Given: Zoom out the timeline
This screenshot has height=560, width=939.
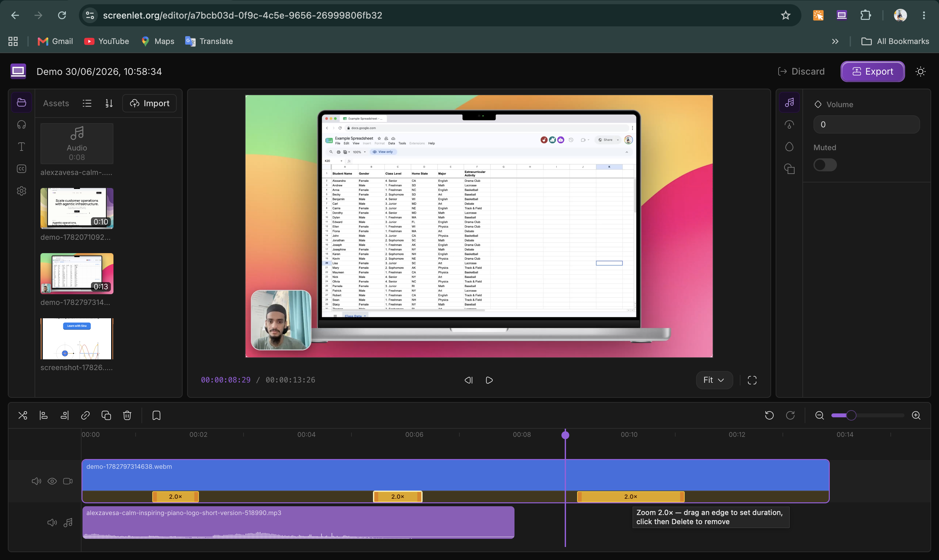Looking at the screenshot, I should (819, 415).
